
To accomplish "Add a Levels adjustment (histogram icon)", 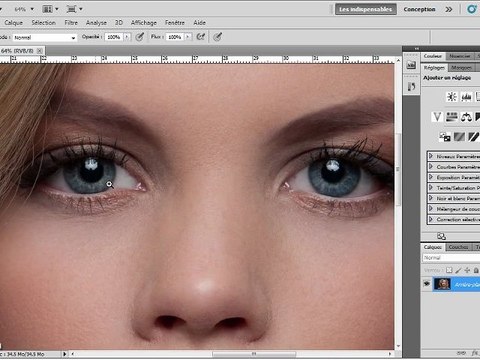I will tap(466, 97).
